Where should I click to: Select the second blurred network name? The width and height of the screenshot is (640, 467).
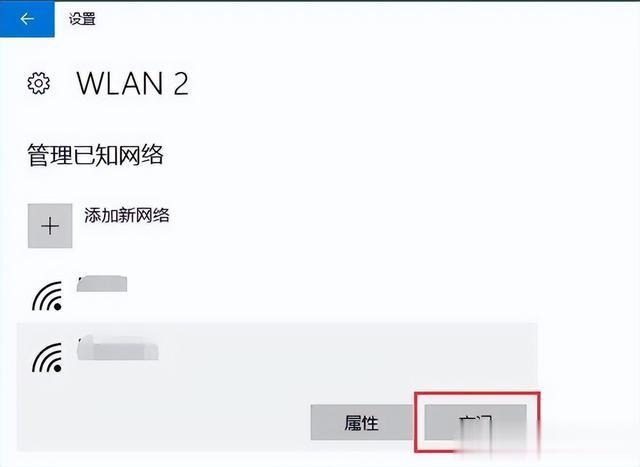point(118,348)
